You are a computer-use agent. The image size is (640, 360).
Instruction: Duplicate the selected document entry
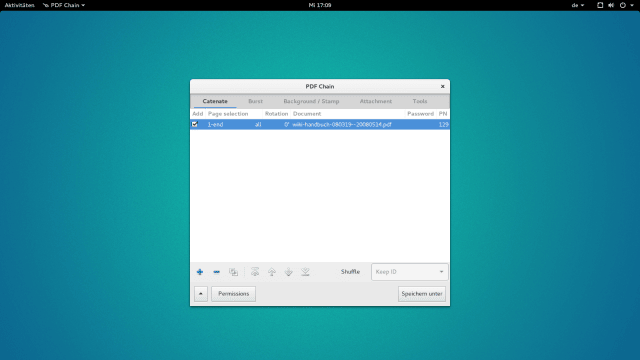(x=233, y=272)
